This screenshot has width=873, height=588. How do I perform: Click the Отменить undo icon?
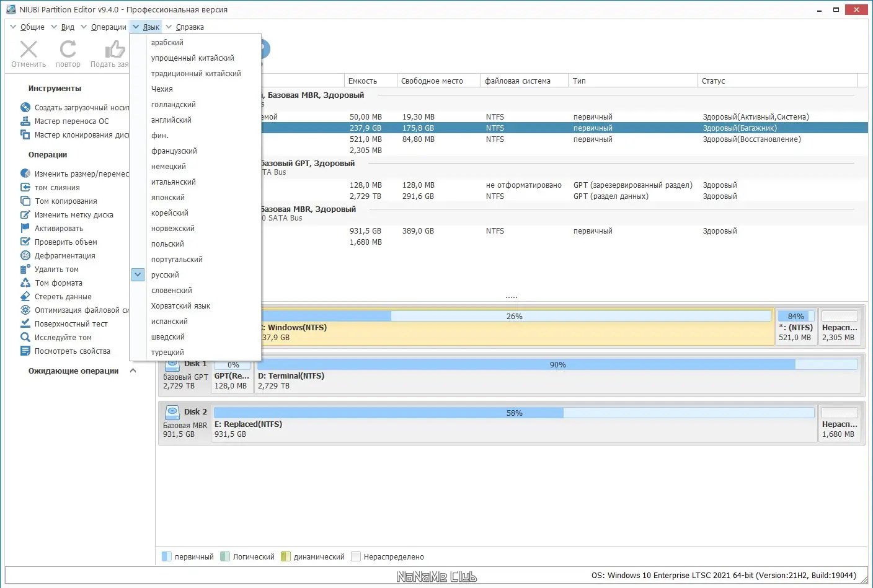point(27,48)
